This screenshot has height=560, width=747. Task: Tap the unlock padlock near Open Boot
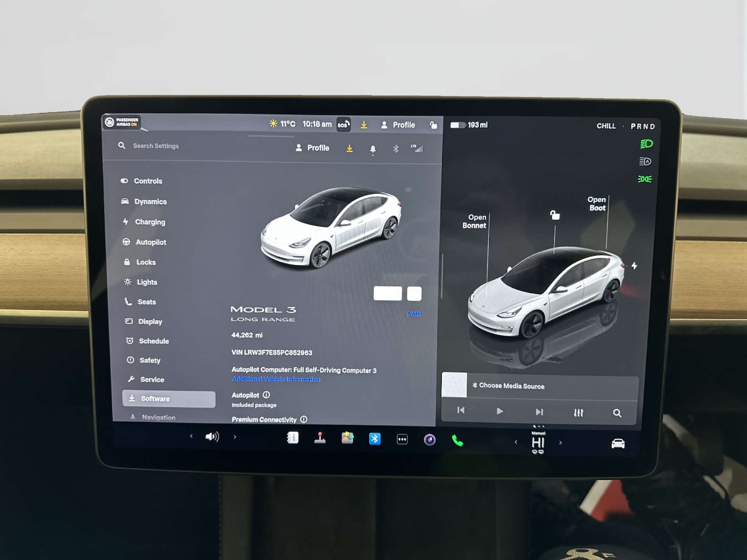[x=555, y=215]
